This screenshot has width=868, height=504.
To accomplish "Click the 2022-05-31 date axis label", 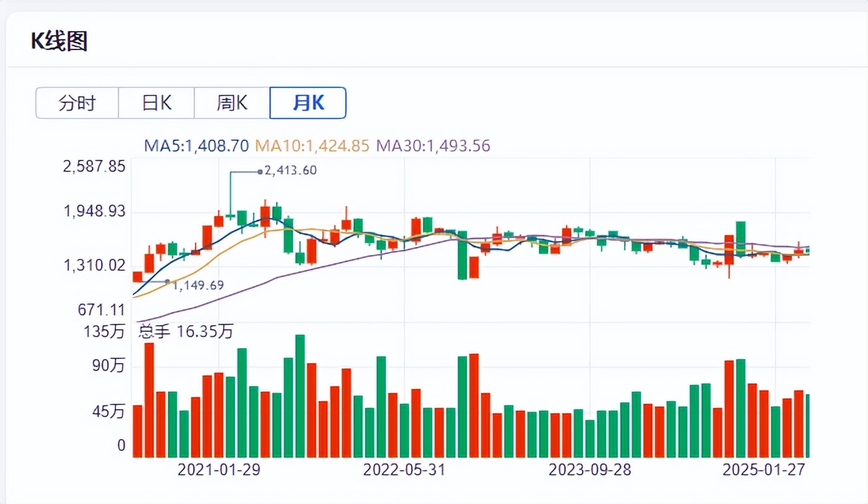I will click(404, 469).
